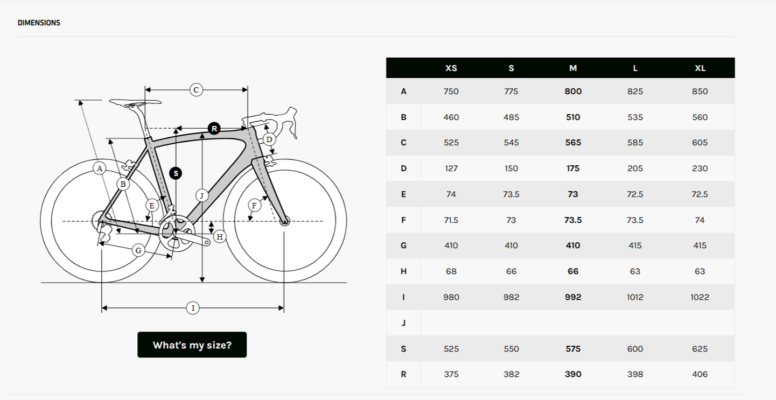Select the circled A marker on the diagram
Viewport: 776px width, 400px height.
(x=100, y=169)
